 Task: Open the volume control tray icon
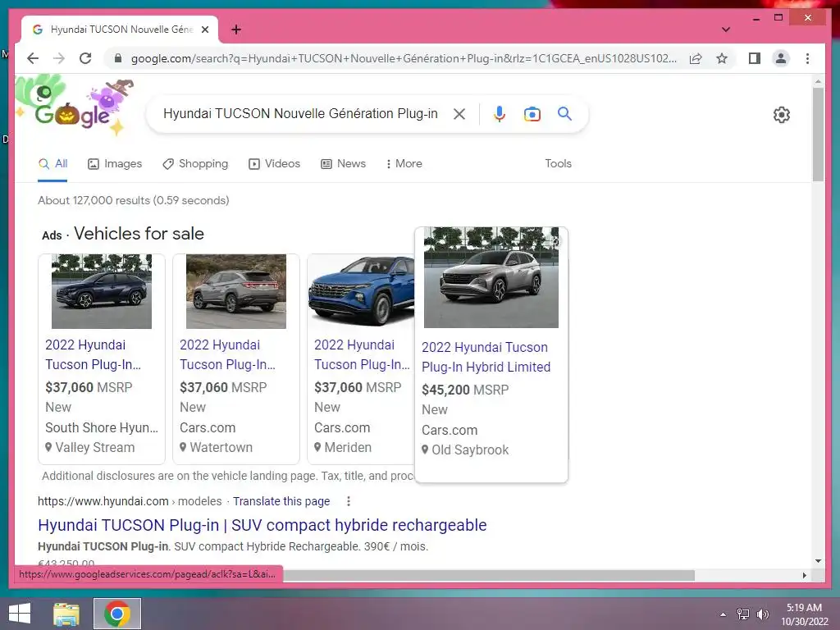(762, 614)
